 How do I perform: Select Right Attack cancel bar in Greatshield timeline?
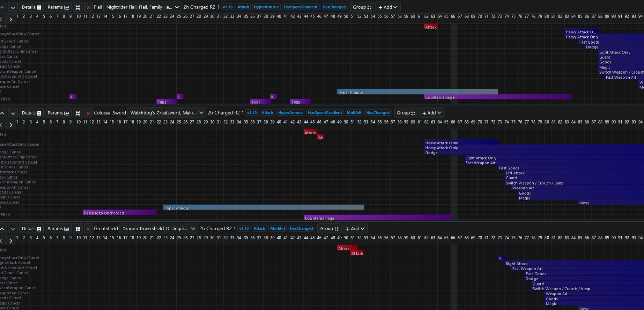pyautogui.click(x=574, y=263)
